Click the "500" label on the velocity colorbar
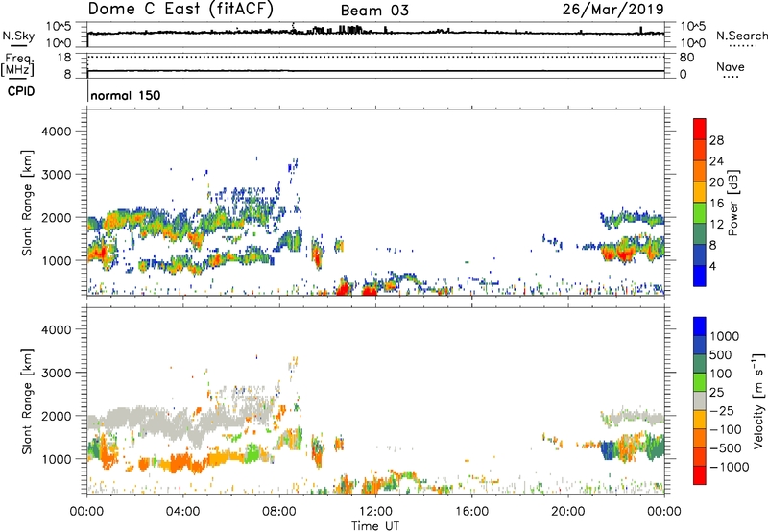This screenshot has width=768, height=532. 721,355
